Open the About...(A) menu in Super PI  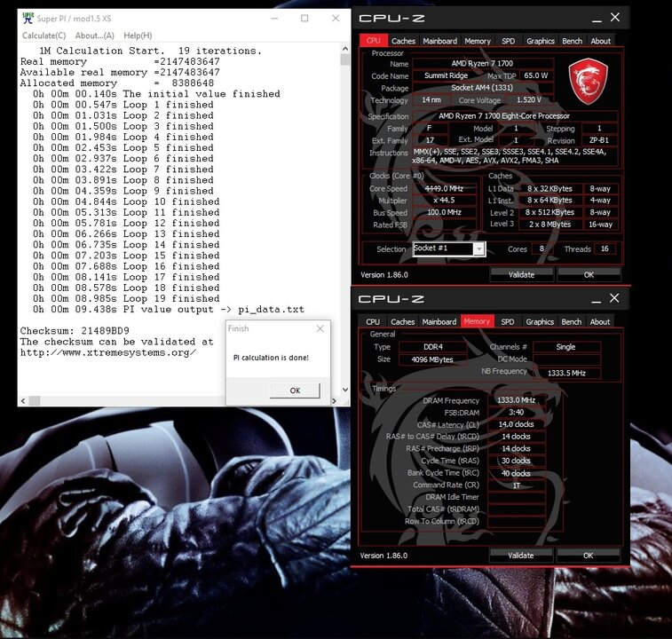(95, 35)
